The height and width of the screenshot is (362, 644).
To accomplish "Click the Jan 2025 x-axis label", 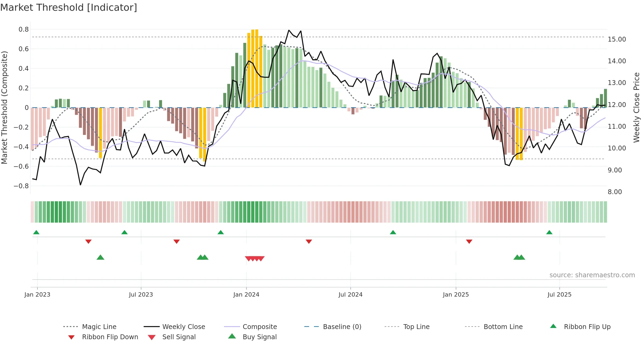I will 456,295.
